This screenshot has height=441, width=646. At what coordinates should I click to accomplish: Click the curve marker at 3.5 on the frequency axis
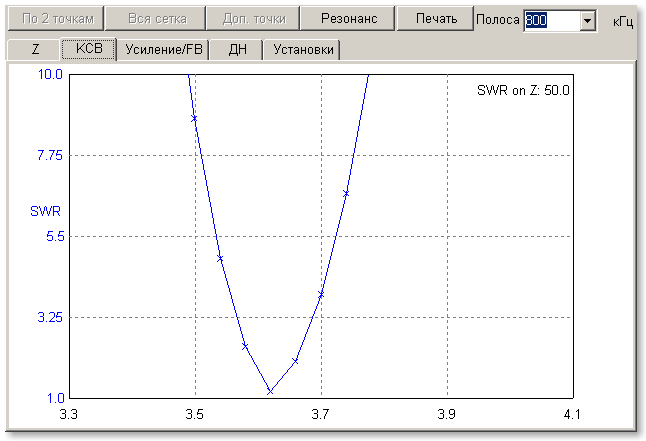coord(195,118)
